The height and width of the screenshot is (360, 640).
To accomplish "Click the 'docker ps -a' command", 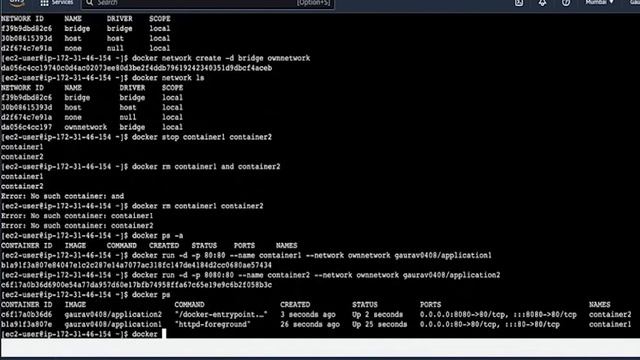I will coord(158,236).
